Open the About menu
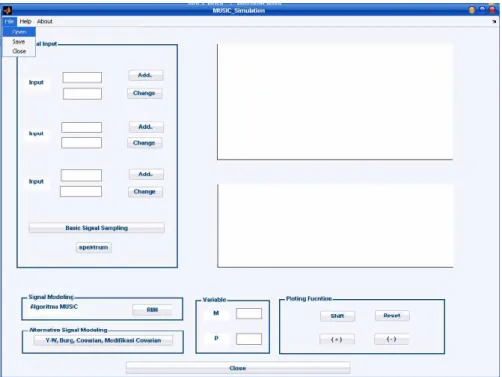 [45, 21]
